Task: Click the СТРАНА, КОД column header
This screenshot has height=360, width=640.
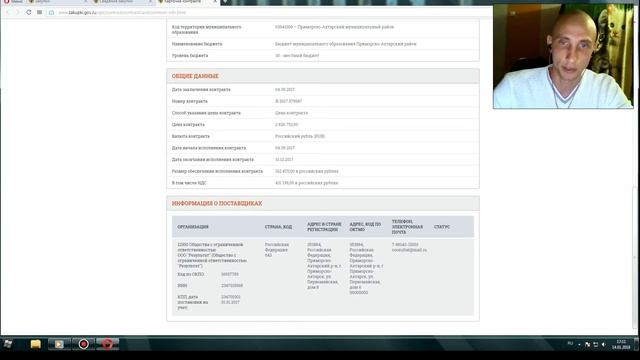Action: click(x=278, y=227)
